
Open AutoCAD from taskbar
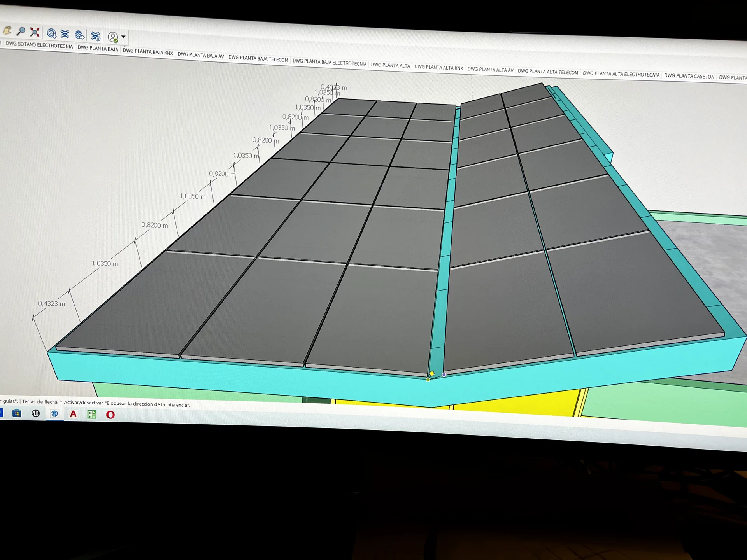[73, 414]
